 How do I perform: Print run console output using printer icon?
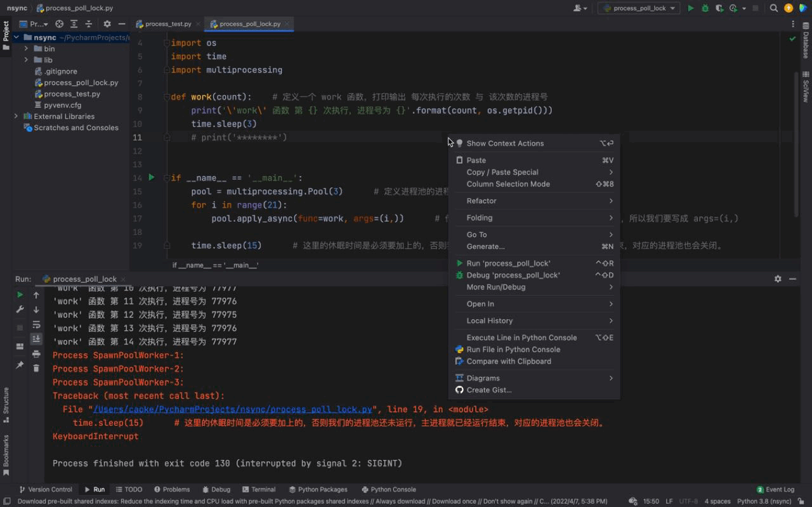36,353
